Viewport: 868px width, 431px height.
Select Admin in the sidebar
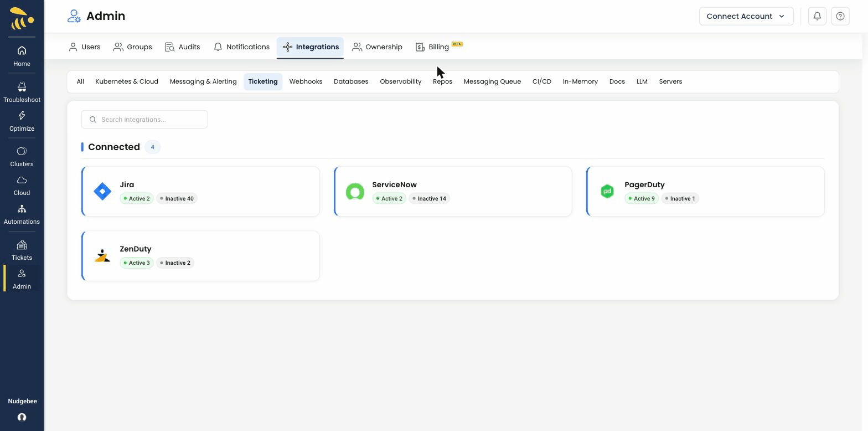click(x=22, y=279)
